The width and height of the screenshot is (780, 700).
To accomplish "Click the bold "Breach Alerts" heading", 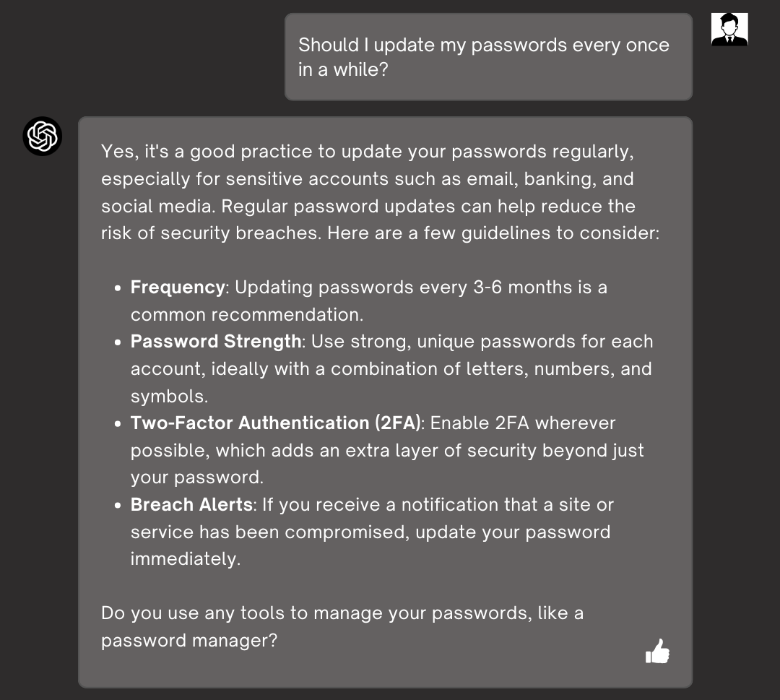I will point(191,504).
